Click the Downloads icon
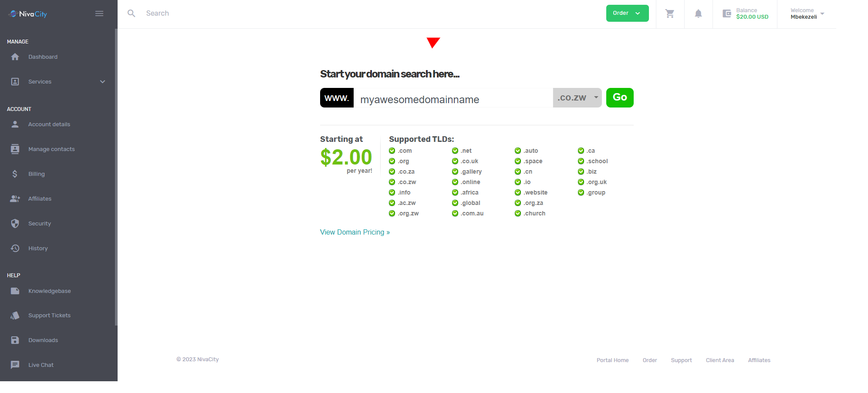This screenshot has width=868, height=393. [x=15, y=340]
